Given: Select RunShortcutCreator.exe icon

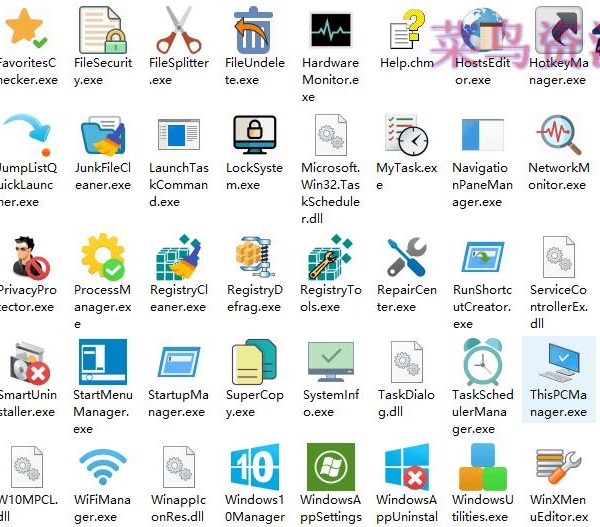Looking at the screenshot, I should 482,257.
